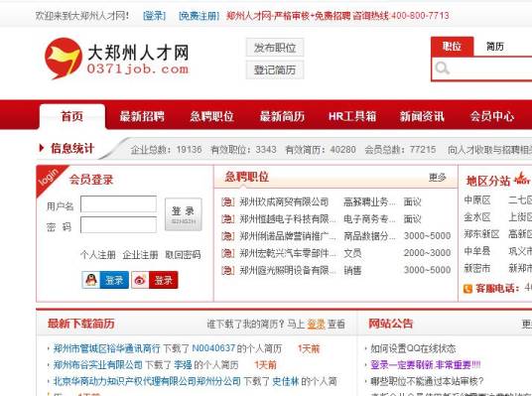Click the 发布职位 button
532x396 pixels.
click(275, 48)
